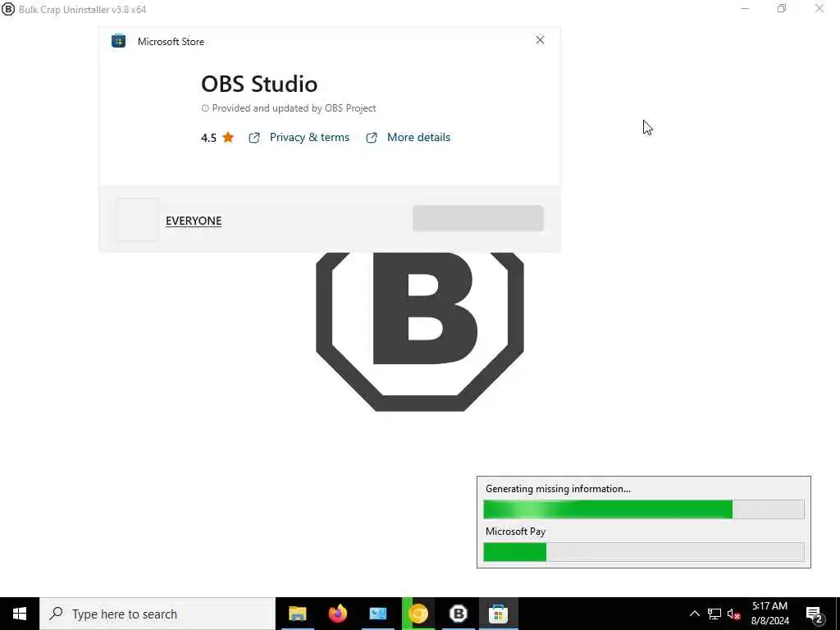Screen dimensions: 840x630
Task: Minimize the Bulk Crap Uninstaller window
Action: coord(745,8)
